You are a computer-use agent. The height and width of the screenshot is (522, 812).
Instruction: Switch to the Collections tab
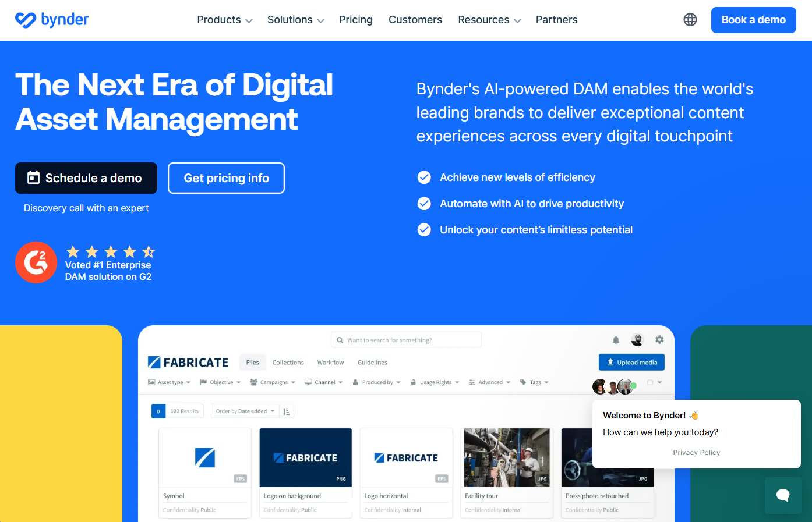[288, 363]
